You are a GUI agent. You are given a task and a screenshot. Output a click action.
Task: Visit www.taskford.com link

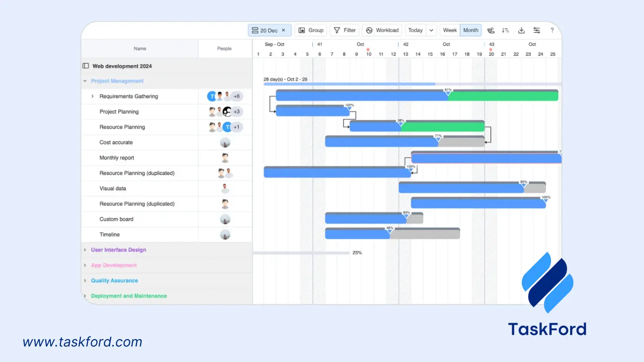pos(83,342)
